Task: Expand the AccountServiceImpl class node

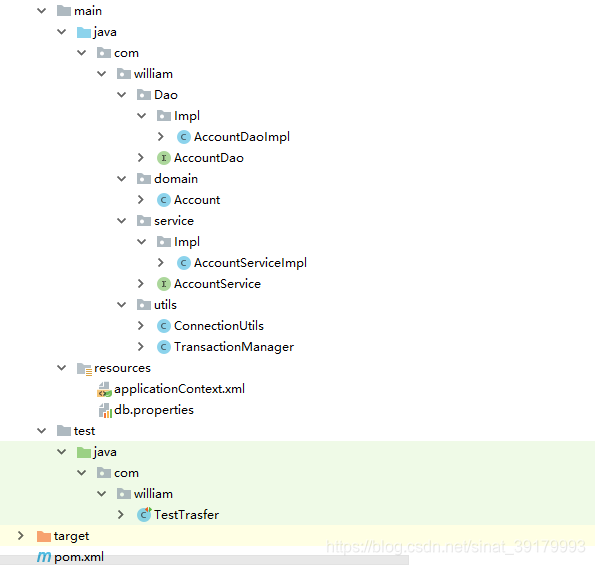Action: (161, 263)
